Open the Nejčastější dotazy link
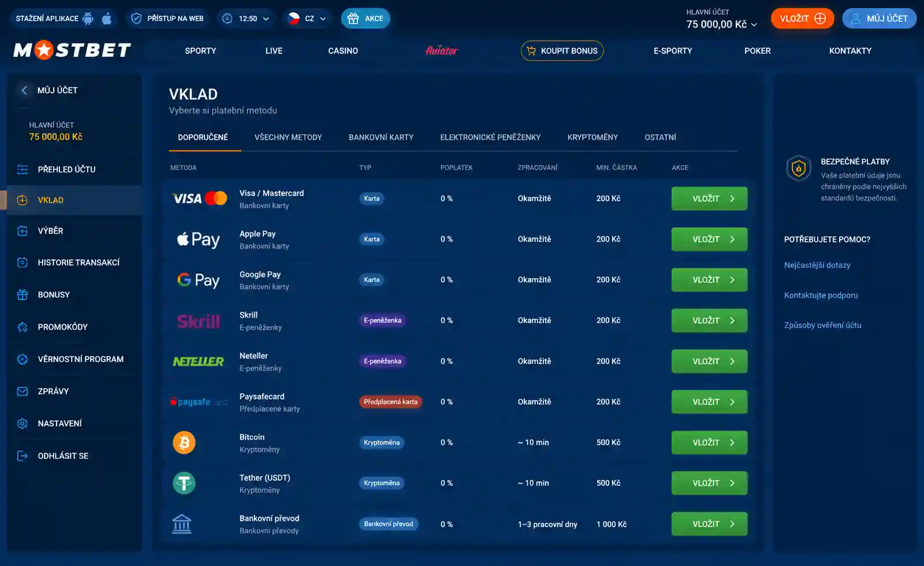Viewport: 924px width, 566px height. [817, 265]
